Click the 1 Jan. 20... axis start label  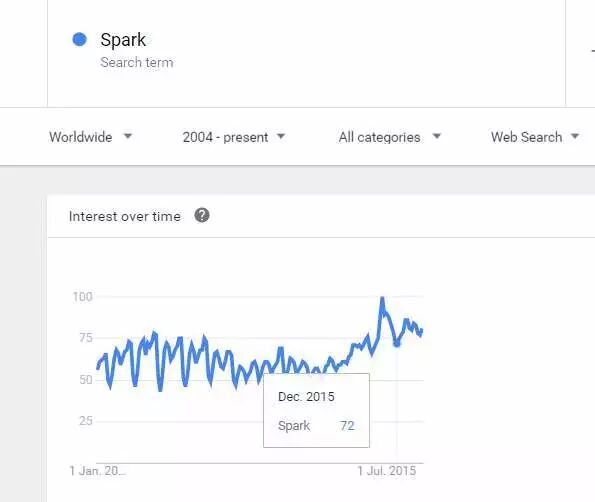point(97,471)
